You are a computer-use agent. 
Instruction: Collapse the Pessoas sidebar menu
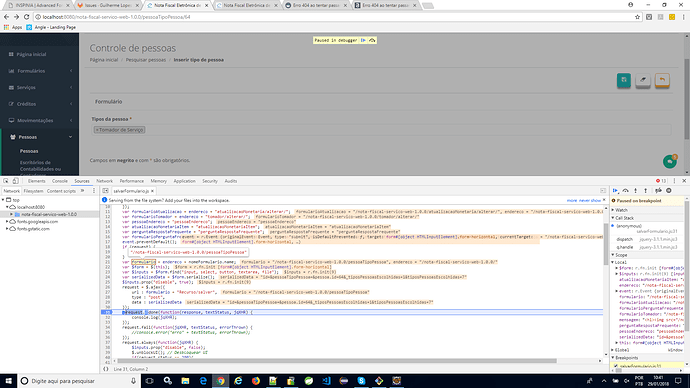click(40, 137)
